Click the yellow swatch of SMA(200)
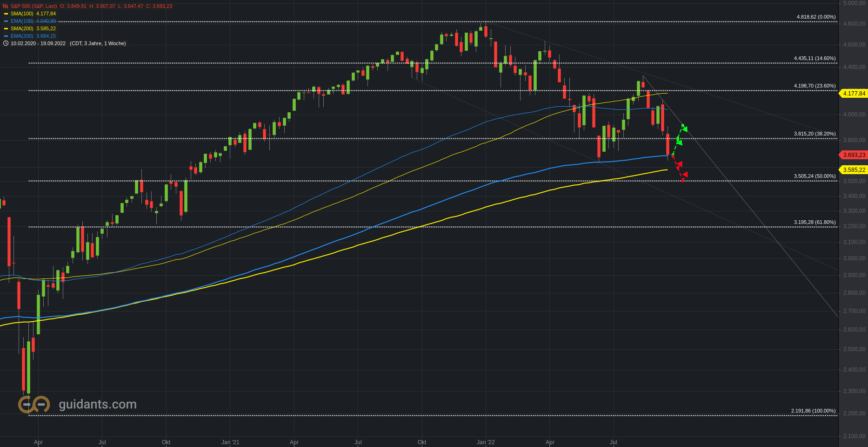The image size is (868, 447). pyautogui.click(x=6, y=28)
